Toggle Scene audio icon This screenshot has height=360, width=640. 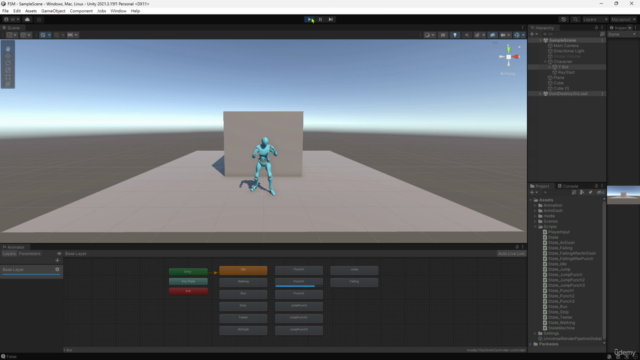(x=467, y=35)
